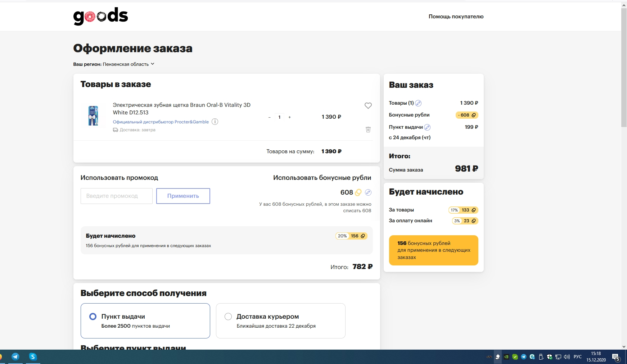
Task: Click the goods logo in the header
Action: click(101, 16)
